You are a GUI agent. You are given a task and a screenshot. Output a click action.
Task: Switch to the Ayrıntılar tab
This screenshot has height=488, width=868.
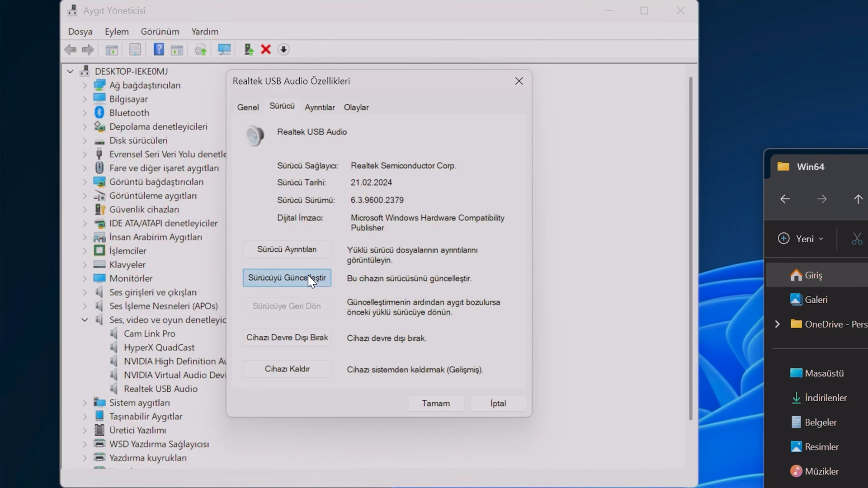click(x=320, y=108)
